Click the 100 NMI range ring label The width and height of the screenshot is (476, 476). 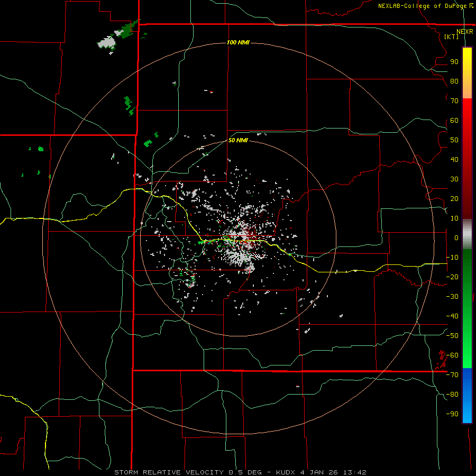pos(238,42)
